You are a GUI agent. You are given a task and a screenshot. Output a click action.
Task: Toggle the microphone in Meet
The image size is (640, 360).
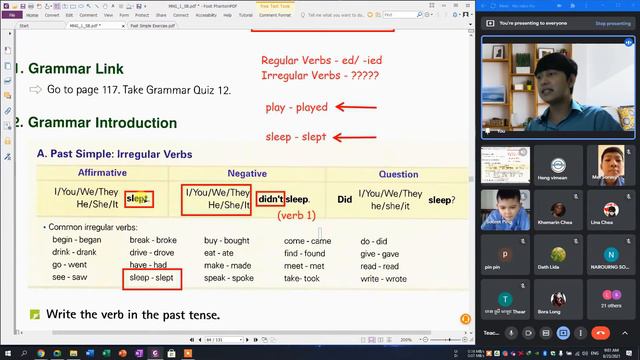pyautogui.click(x=511, y=333)
